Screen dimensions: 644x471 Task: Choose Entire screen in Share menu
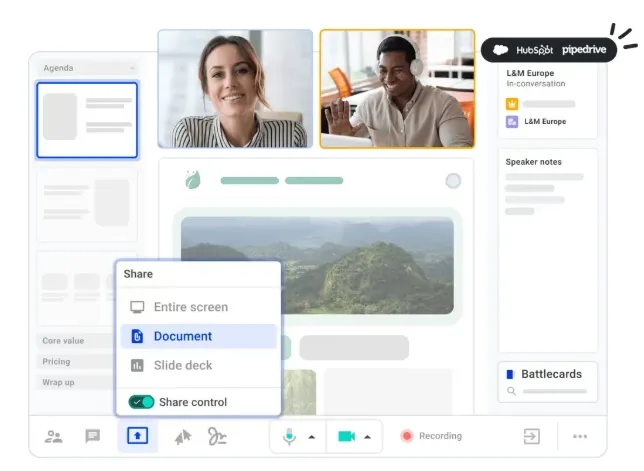click(x=199, y=307)
